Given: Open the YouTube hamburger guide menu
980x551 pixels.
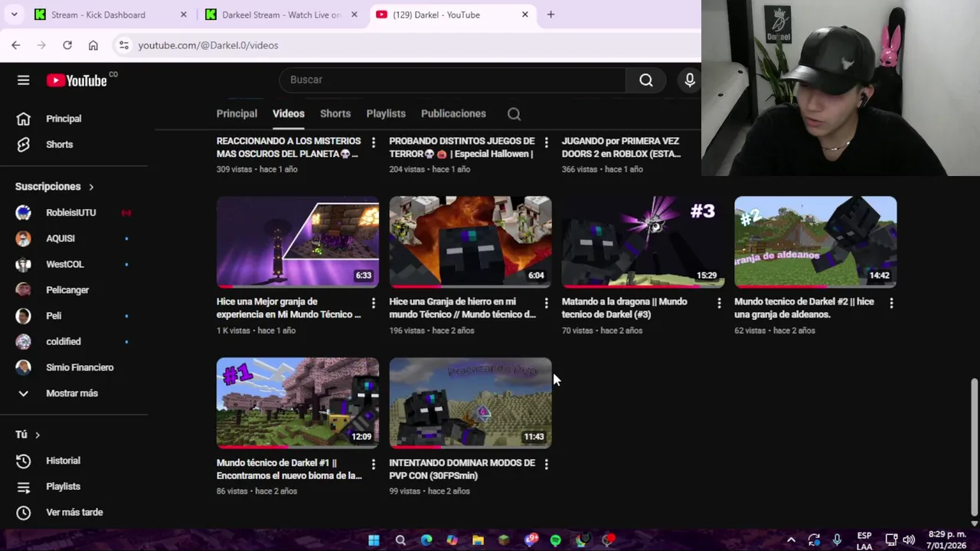Looking at the screenshot, I should point(24,80).
